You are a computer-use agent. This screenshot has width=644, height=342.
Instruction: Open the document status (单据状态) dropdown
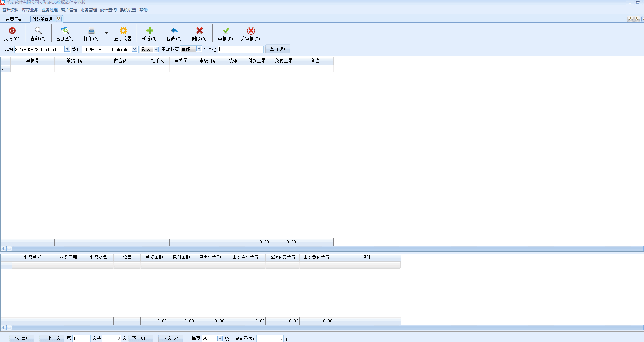[x=199, y=49]
